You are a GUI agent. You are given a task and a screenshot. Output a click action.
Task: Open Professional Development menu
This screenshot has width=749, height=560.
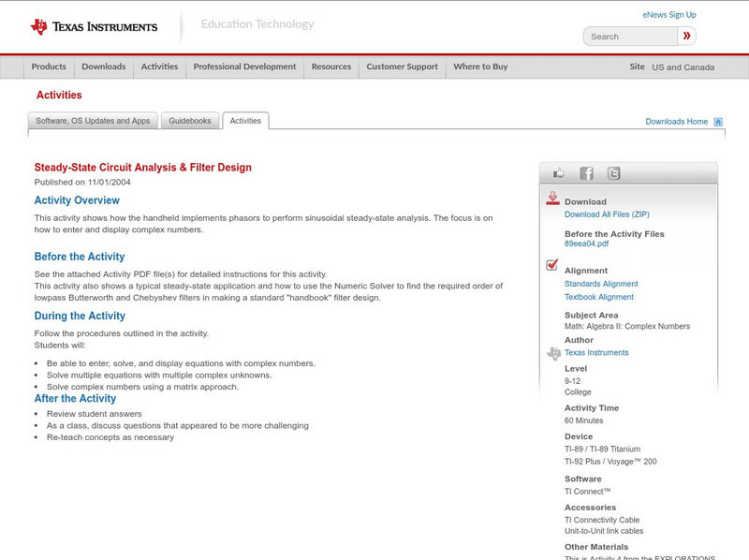point(244,66)
